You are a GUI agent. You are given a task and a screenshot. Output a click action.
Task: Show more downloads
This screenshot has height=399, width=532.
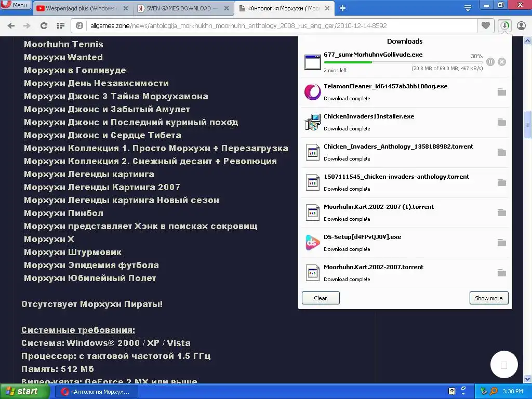(488, 298)
